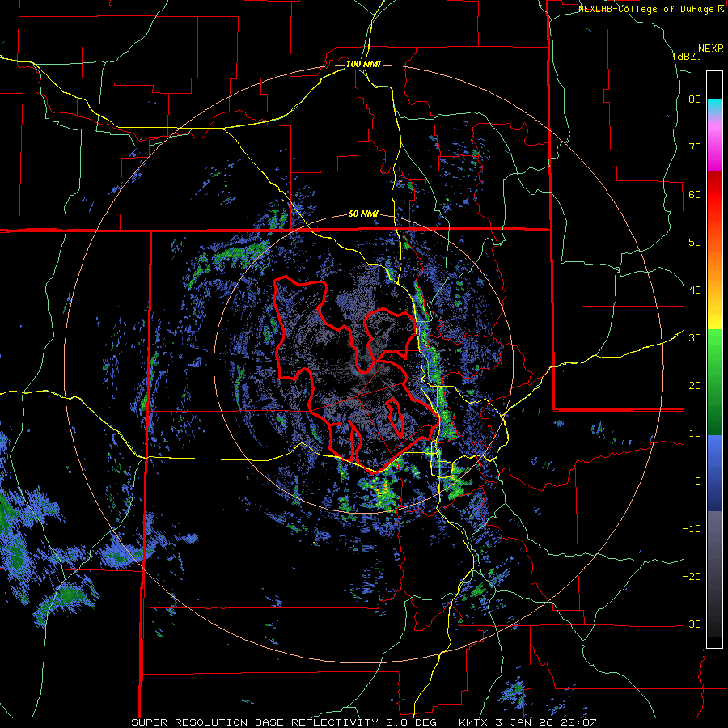Click the 80 value on the dBZ scale
Screen dimensions: 728x728
pyautogui.click(x=695, y=99)
